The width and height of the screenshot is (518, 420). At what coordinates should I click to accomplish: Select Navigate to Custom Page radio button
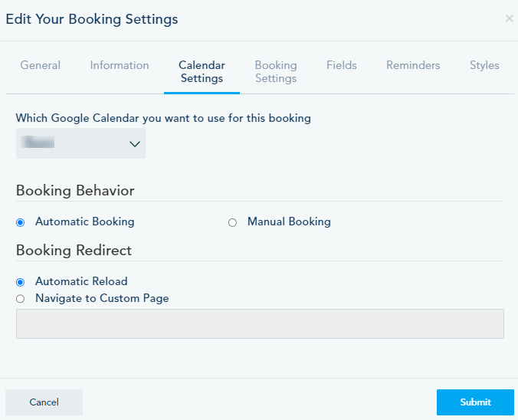pyautogui.click(x=20, y=299)
